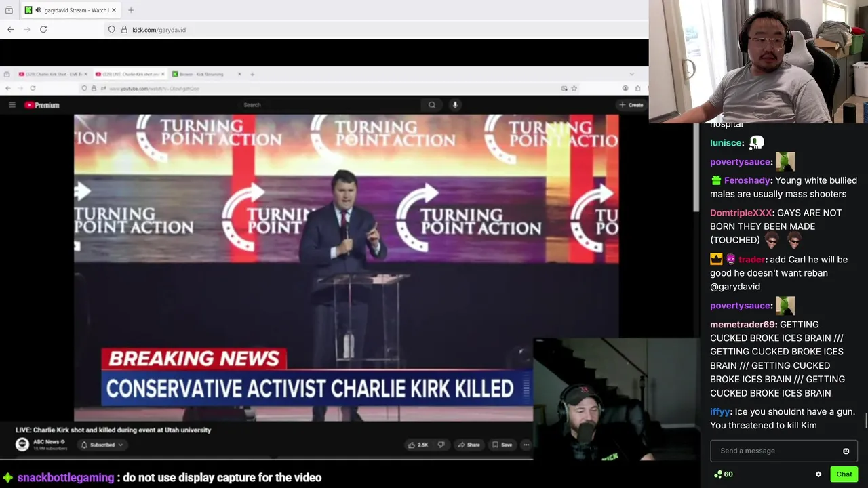Screen dimensions: 868x488
Task: Click Feroshady's green badge icon
Action: tap(716, 180)
